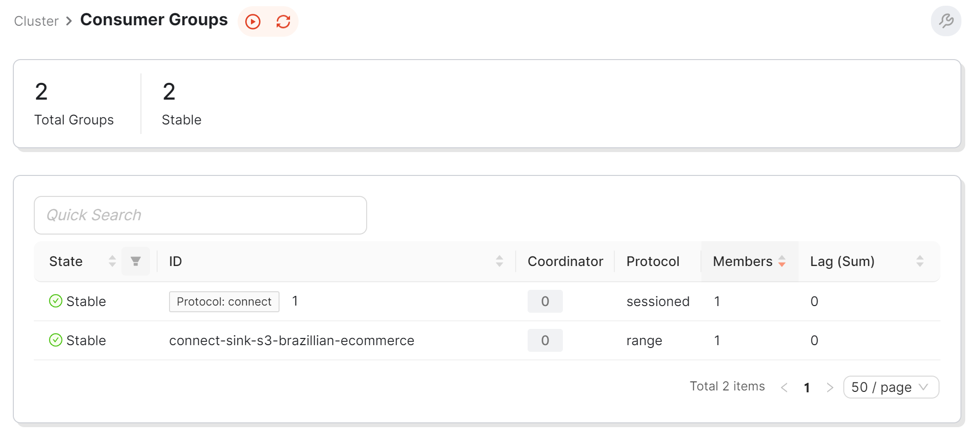The height and width of the screenshot is (440, 980).
Task: Sort by Lag (Sum) column arrows
Action: pyautogui.click(x=920, y=261)
